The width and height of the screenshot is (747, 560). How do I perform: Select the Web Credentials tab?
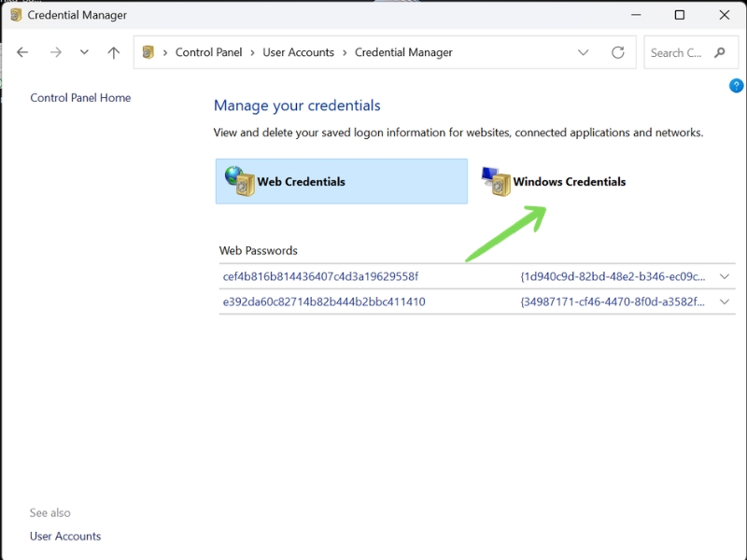[342, 181]
